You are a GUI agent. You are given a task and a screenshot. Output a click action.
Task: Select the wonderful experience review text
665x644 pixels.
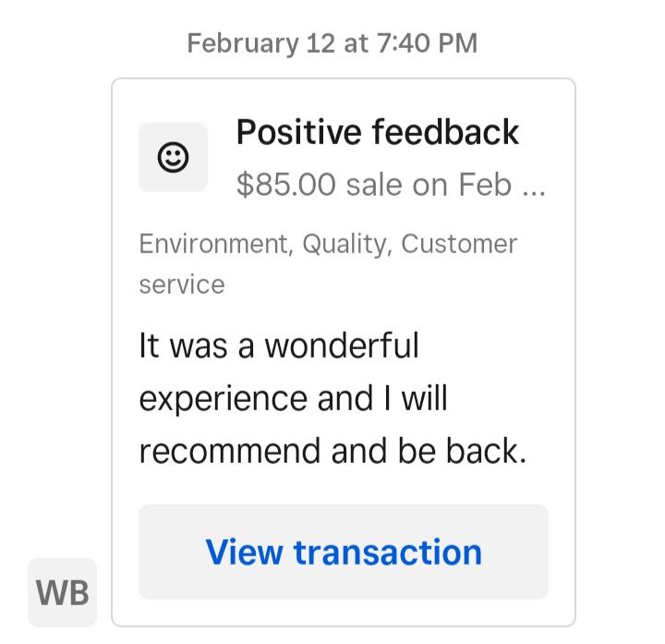[332, 398]
